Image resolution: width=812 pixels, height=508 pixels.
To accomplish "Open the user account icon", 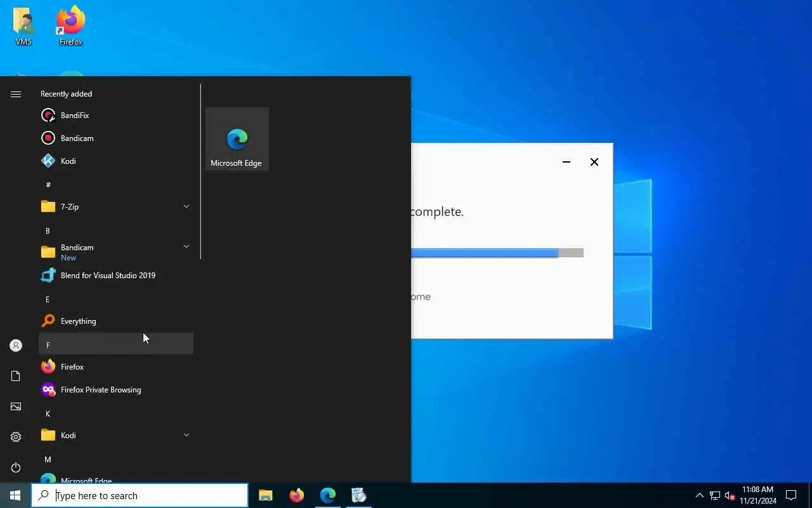I will click(x=16, y=345).
